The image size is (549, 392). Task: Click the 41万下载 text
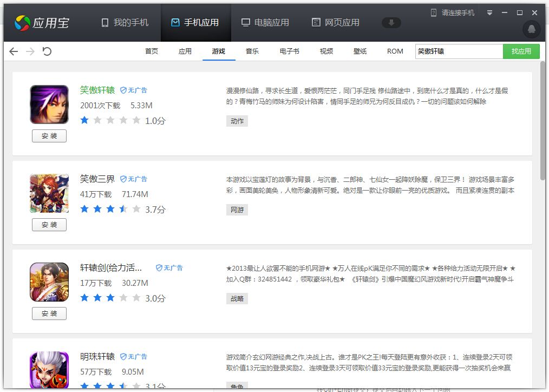point(96,194)
